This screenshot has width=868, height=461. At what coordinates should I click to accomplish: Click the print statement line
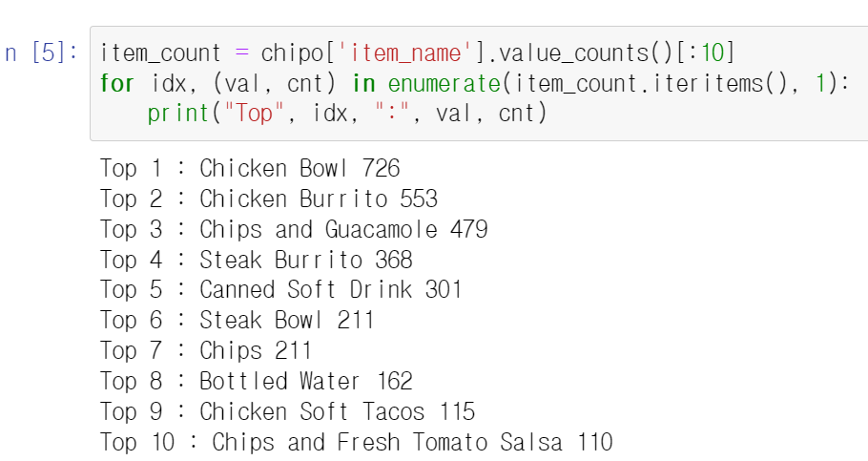(347, 114)
